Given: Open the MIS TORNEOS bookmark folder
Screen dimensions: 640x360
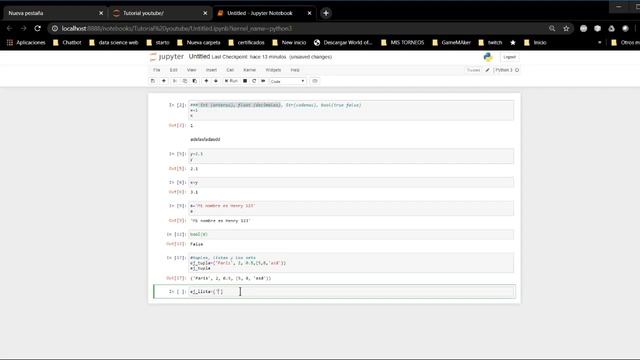Looking at the screenshot, I should (x=402, y=42).
